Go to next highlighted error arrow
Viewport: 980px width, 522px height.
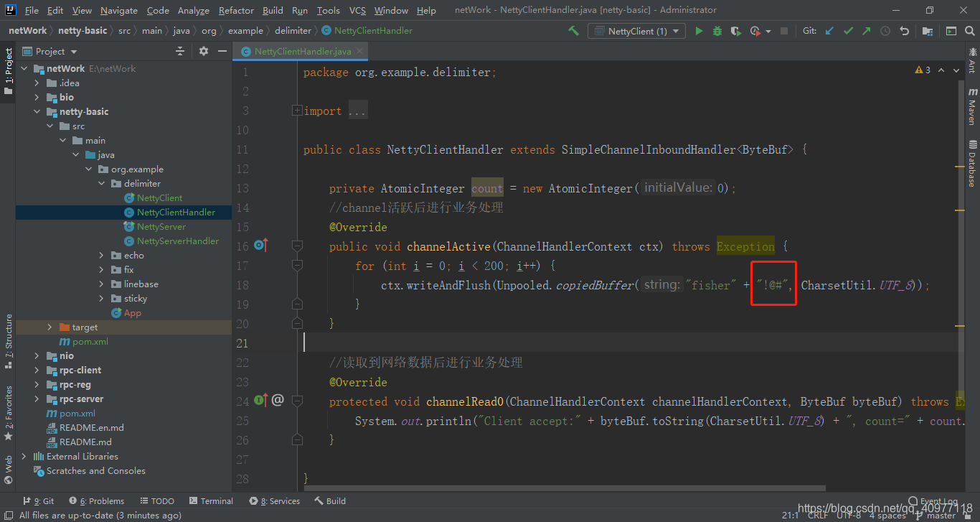(x=956, y=70)
